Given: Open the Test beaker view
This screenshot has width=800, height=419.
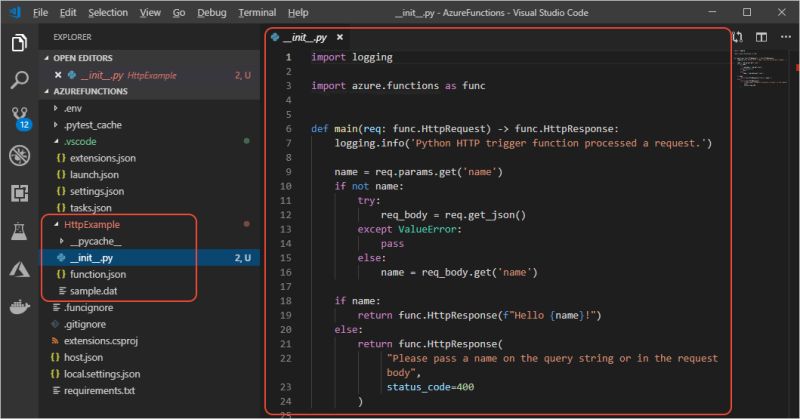Looking at the screenshot, I should pos(19,231).
